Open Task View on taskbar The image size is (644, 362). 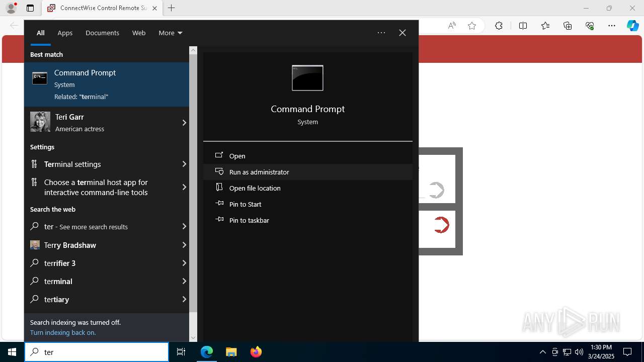(x=181, y=352)
